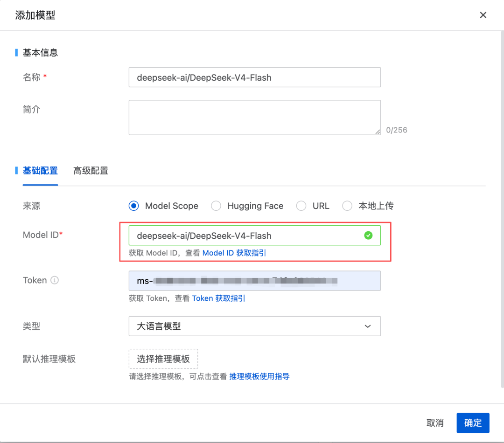Open the Token 获取指引 link
The width and height of the screenshot is (504, 443).
coord(218,298)
